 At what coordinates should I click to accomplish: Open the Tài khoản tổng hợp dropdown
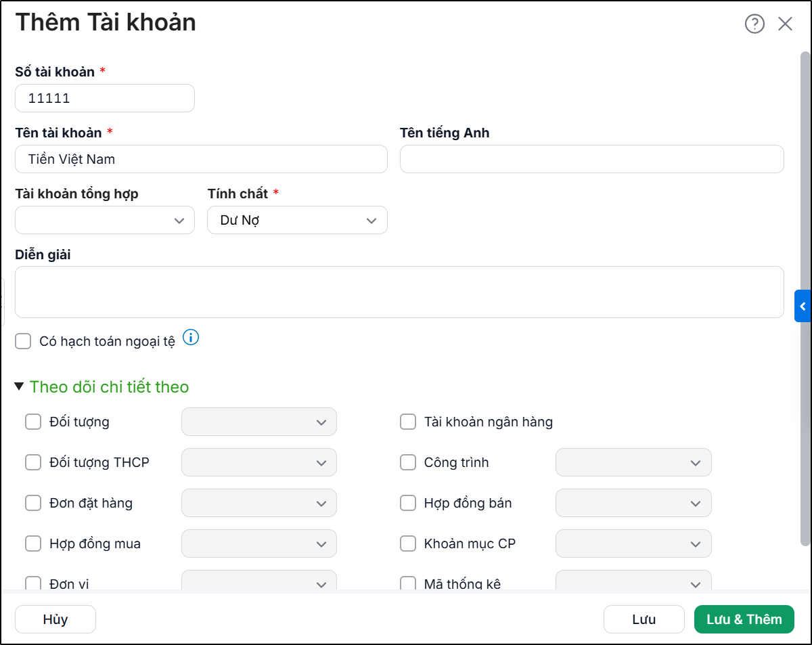(105, 220)
